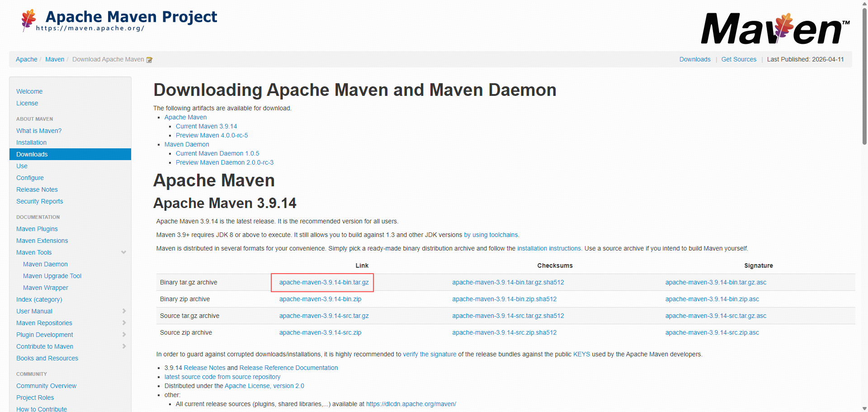Click Get Sources in the top bar

click(x=739, y=59)
